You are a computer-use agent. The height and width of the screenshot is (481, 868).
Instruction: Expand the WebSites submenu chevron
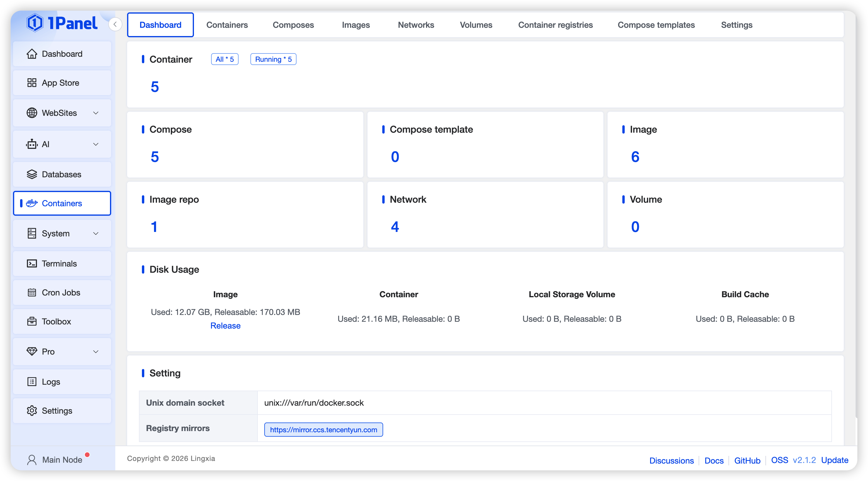[96, 113]
